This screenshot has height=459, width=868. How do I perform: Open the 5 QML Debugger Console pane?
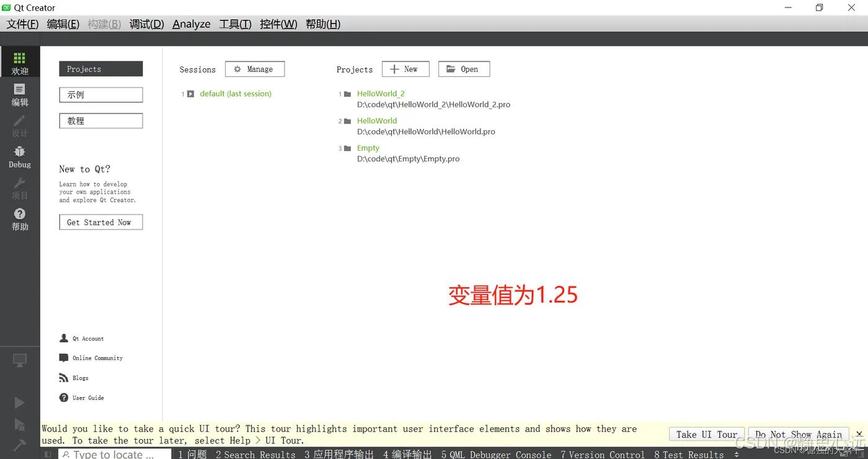pos(496,455)
